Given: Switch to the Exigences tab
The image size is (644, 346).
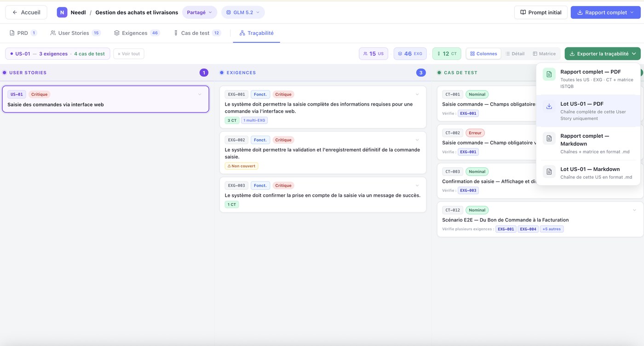Looking at the screenshot, I should 137,33.
